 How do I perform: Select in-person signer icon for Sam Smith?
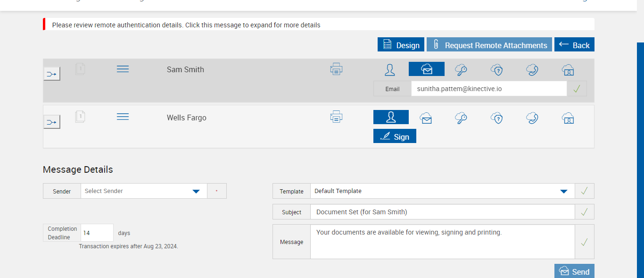click(390, 70)
